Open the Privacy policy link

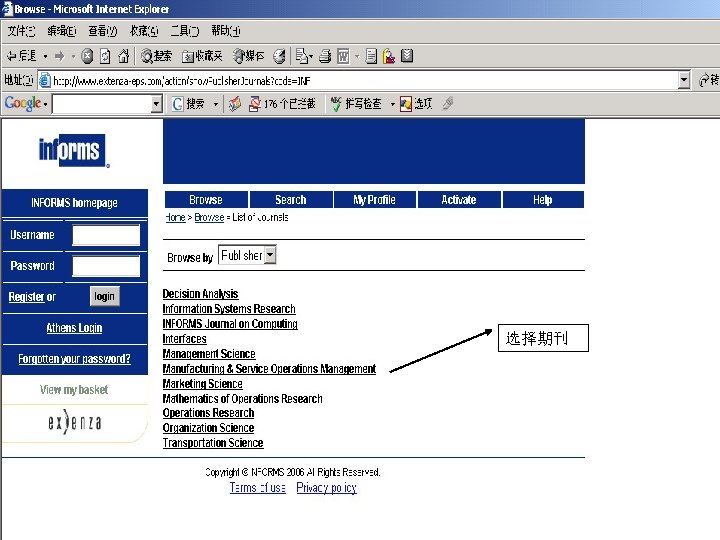pos(326,488)
